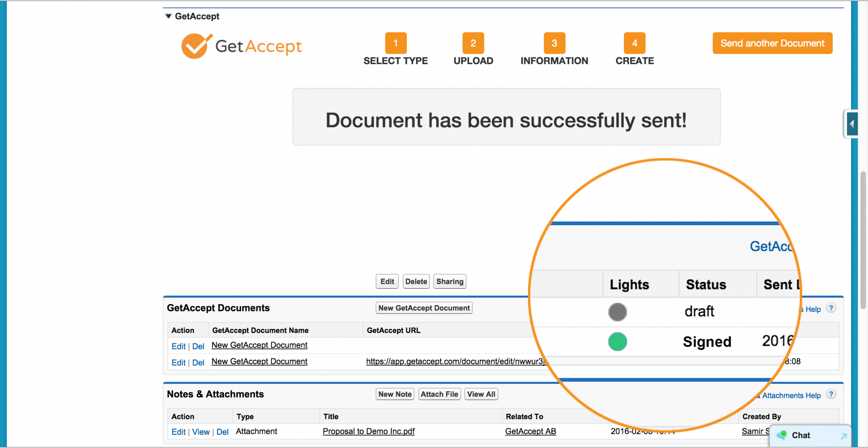Viewport: 868px width, 448px height.
Task: Delete the Proposal to Demo Inc.pdf attachment
Action: coord(222,432)
